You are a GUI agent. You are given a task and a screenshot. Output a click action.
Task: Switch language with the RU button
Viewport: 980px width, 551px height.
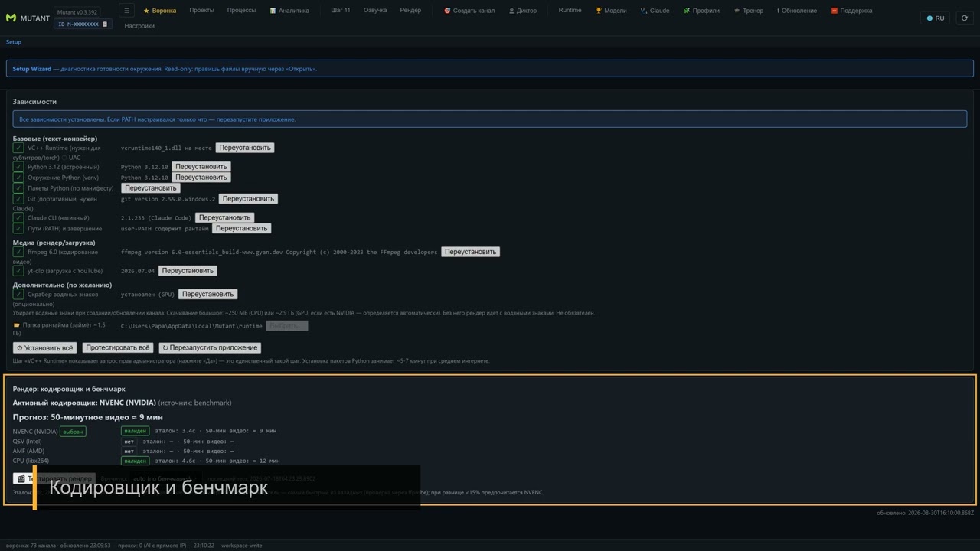[x=935, y=18]
